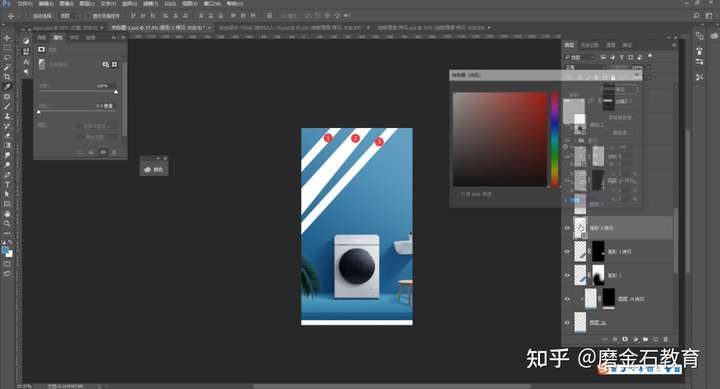
Task: Select the Move tool
Action: pyautogui.click(x=7, y=38)
